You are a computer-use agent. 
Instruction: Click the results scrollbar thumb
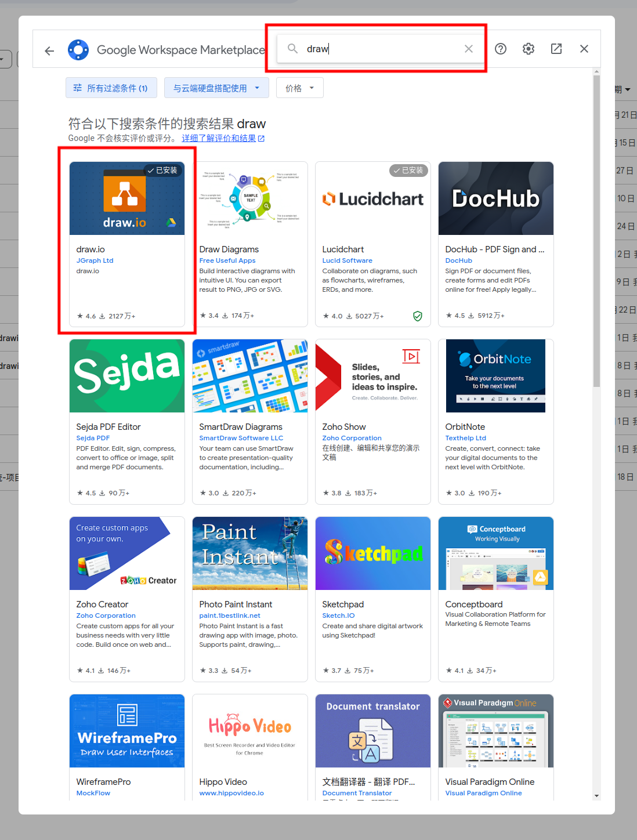click(596, 231)
